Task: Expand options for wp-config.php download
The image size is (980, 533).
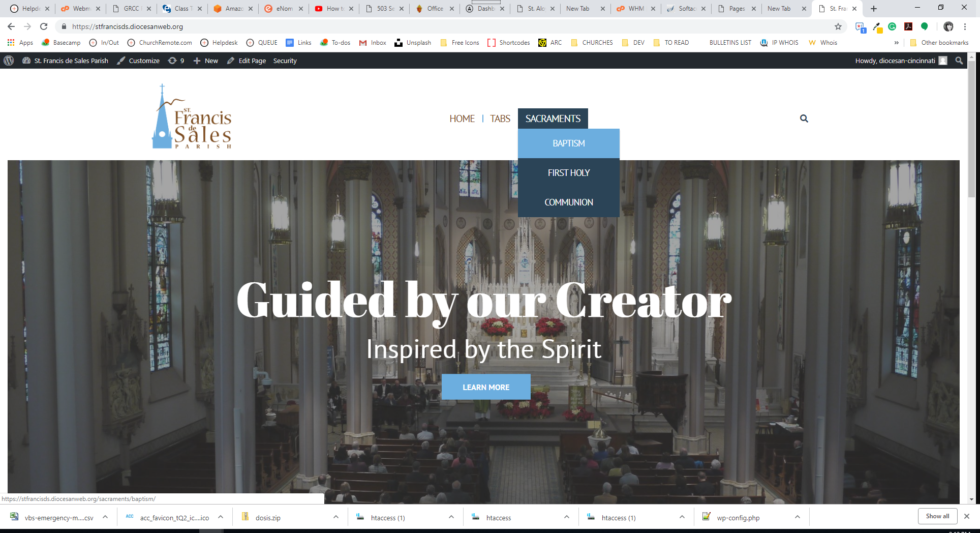Action: pos(798,517)
